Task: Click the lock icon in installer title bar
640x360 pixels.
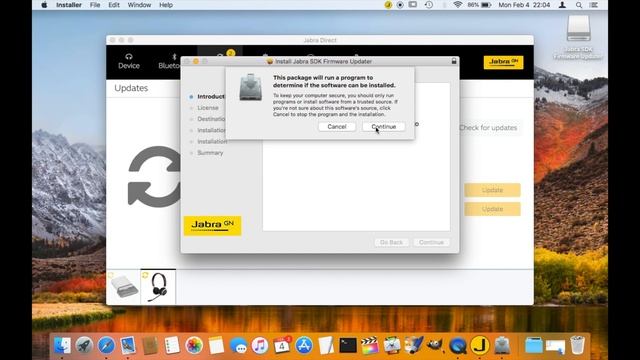Action: click(453, 61)
